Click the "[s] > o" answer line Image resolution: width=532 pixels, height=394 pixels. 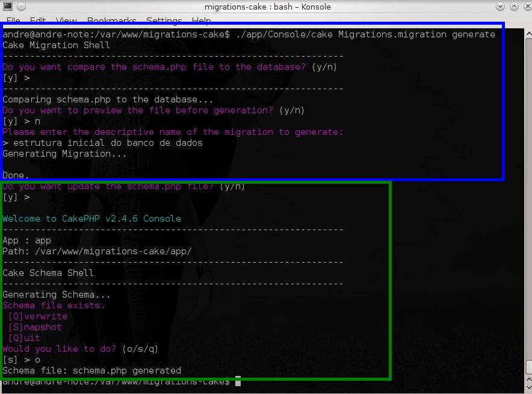point(22,360)
